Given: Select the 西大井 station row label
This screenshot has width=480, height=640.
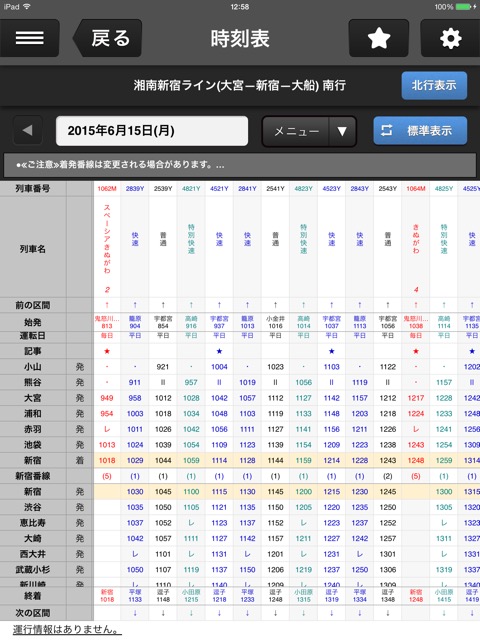Looking at the screenshot, I should click(33, 554).
